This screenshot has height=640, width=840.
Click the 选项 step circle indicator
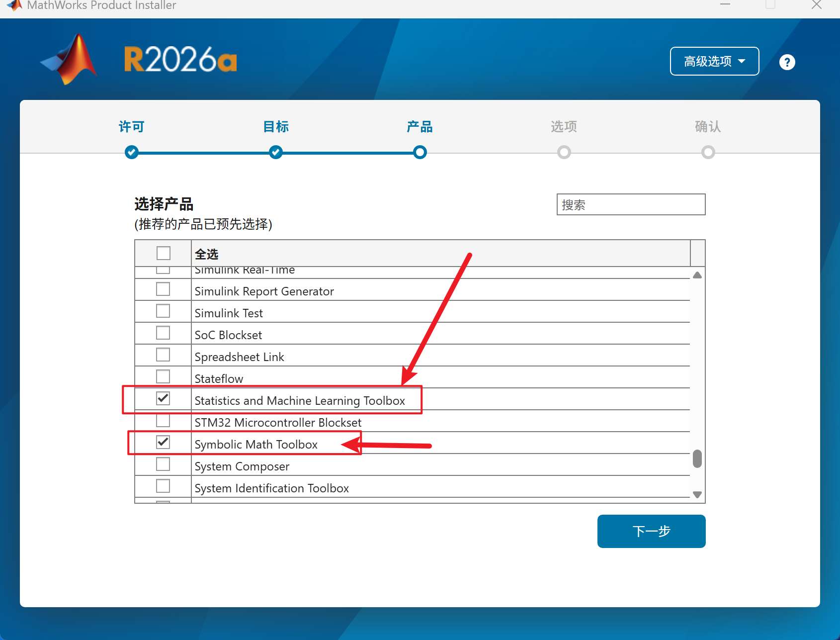(x=564, y=152)
